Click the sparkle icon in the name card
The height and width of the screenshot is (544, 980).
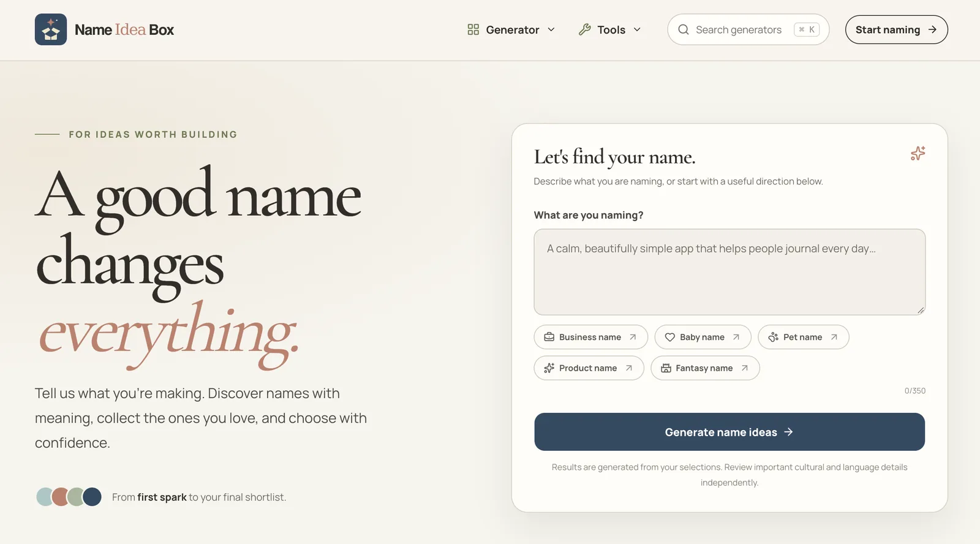(x=918, y=153)
